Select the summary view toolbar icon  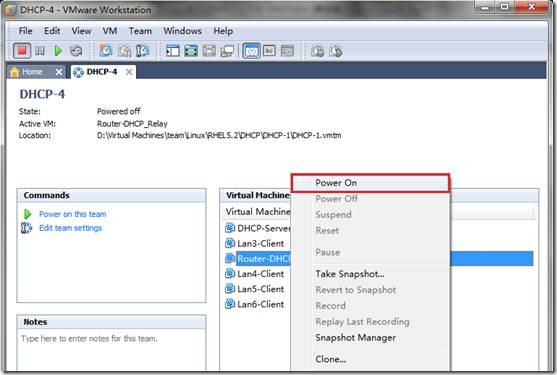[x=252, y=51]
